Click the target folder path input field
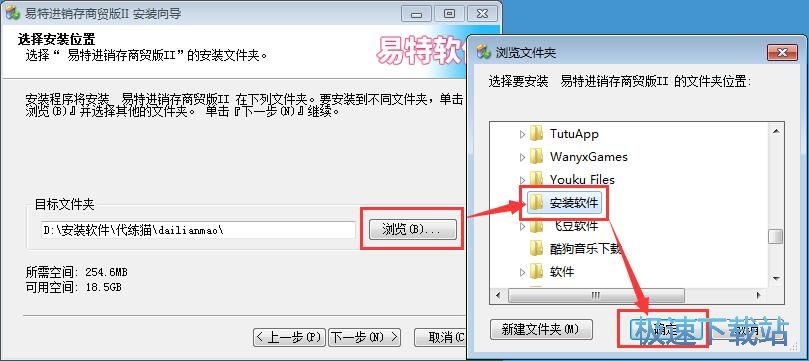Image resolution: width=809 pixels, height=361 pixels. coord(198,230)
